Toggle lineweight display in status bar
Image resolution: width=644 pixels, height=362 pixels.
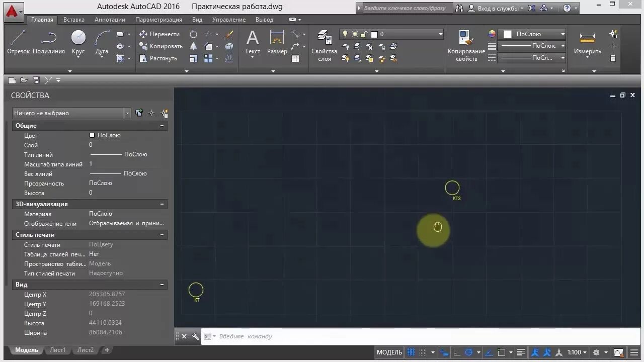click(x=521, y=352)
